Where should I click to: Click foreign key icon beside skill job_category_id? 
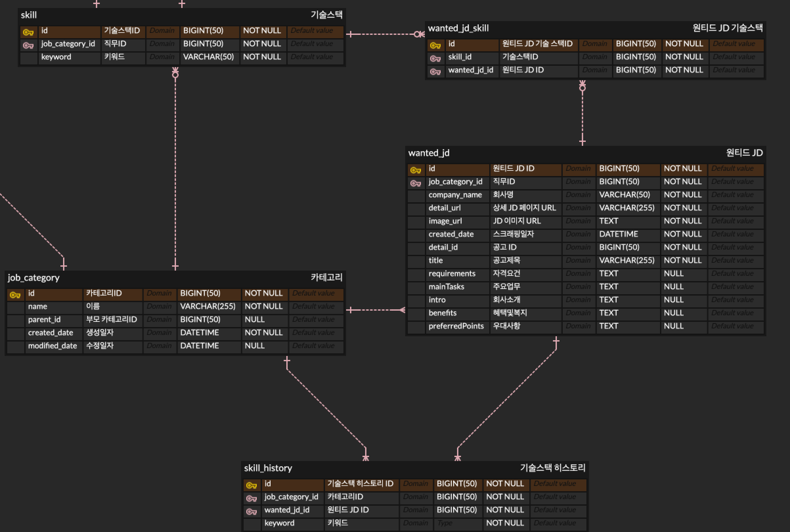click(28, 45)
